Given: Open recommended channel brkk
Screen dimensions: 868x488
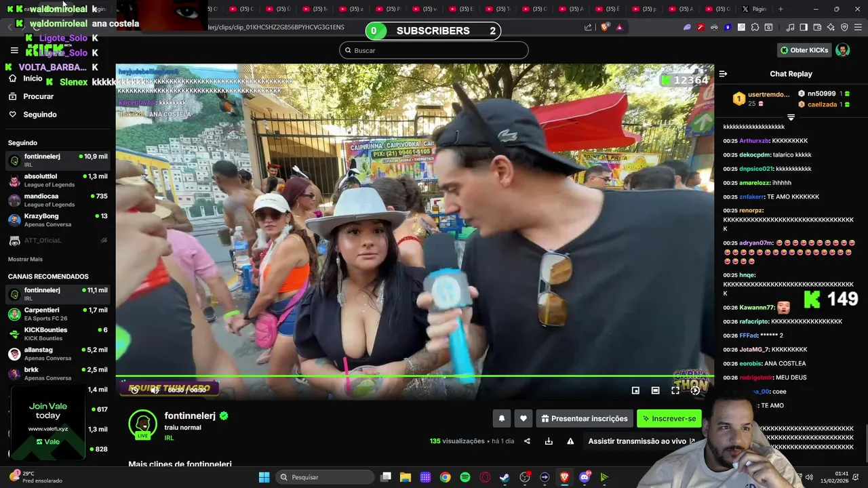Looking at the screenshot, I should [x=58, y=373].
